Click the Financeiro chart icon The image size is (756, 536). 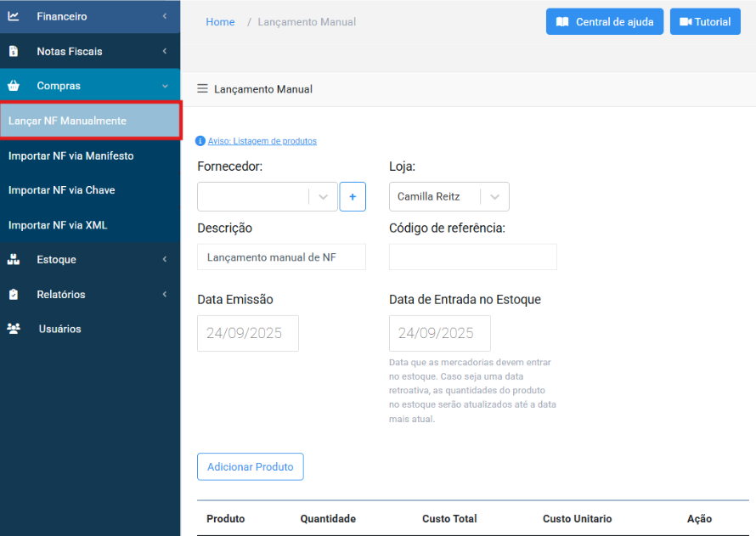[x=14, y=16]
